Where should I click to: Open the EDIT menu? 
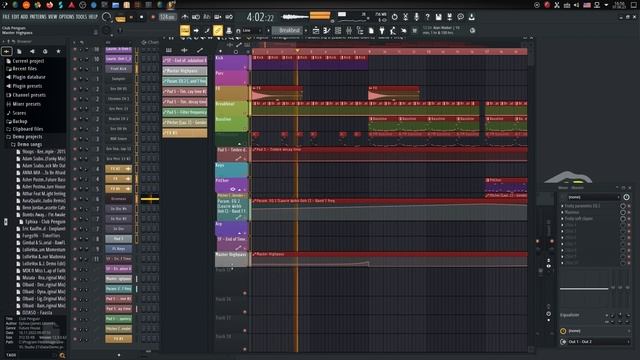(15, 17)
